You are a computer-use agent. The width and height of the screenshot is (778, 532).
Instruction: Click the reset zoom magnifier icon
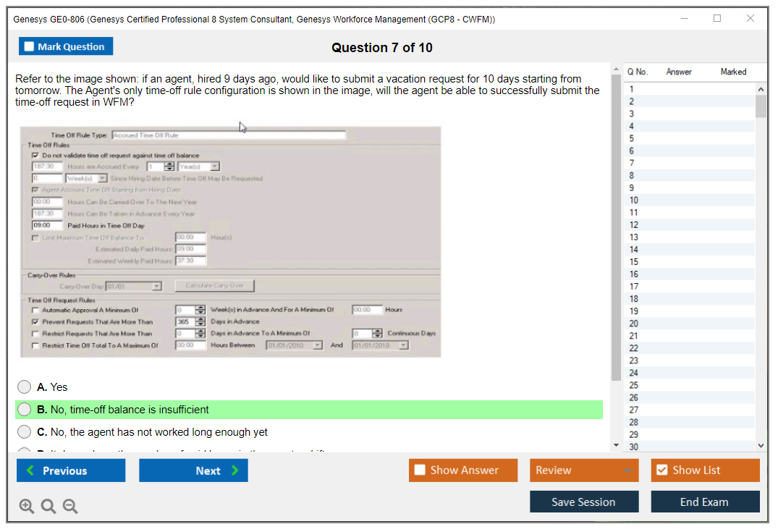point(48,507)
